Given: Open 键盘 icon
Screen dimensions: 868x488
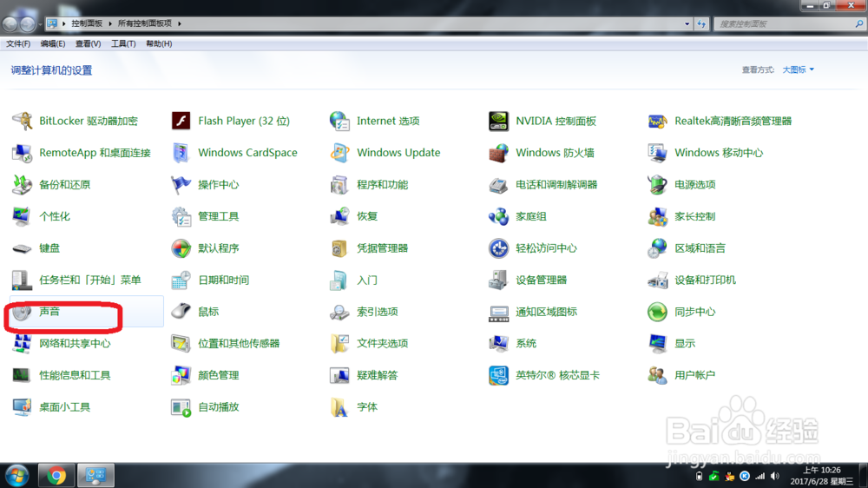Looking at the screenshot, I should [x=23, y=248].
